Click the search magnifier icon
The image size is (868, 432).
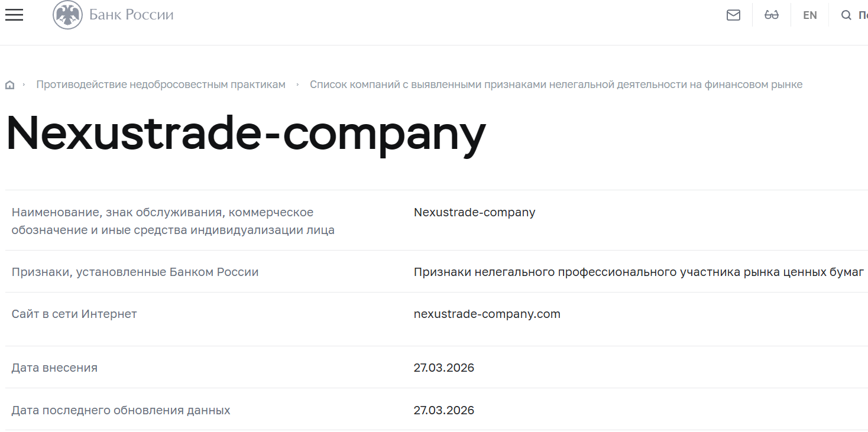tap(846, 15)
